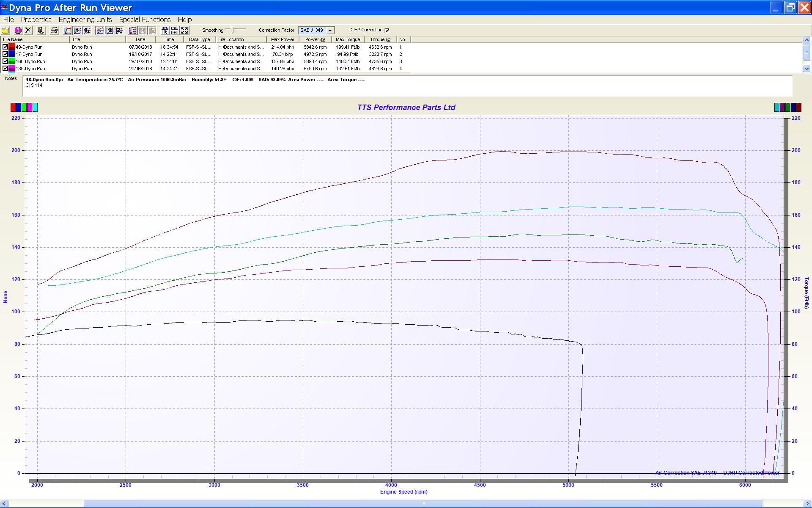The height and width of the screenshot is (508, 812).
Task: Click the open file folder icon
Action: (5, 30)
